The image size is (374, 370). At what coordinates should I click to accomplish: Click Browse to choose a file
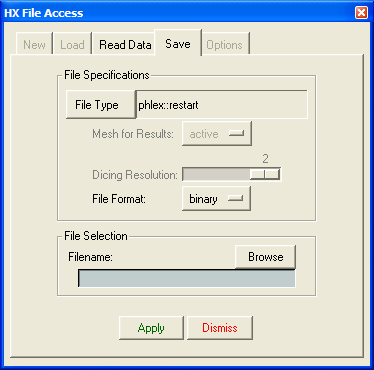point(265,257)
